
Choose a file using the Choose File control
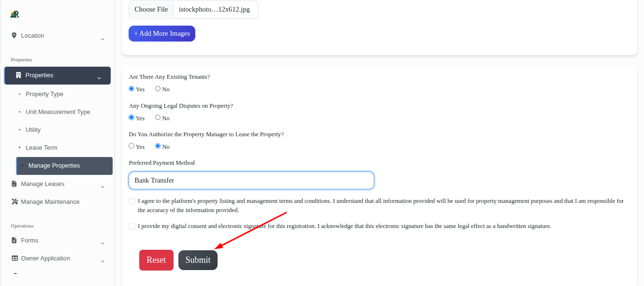[151, 9]
